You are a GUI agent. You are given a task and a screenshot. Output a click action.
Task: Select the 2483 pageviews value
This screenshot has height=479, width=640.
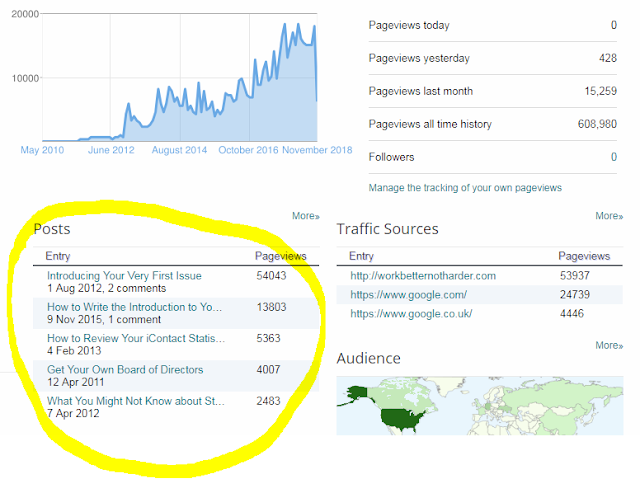coord(268,401)
